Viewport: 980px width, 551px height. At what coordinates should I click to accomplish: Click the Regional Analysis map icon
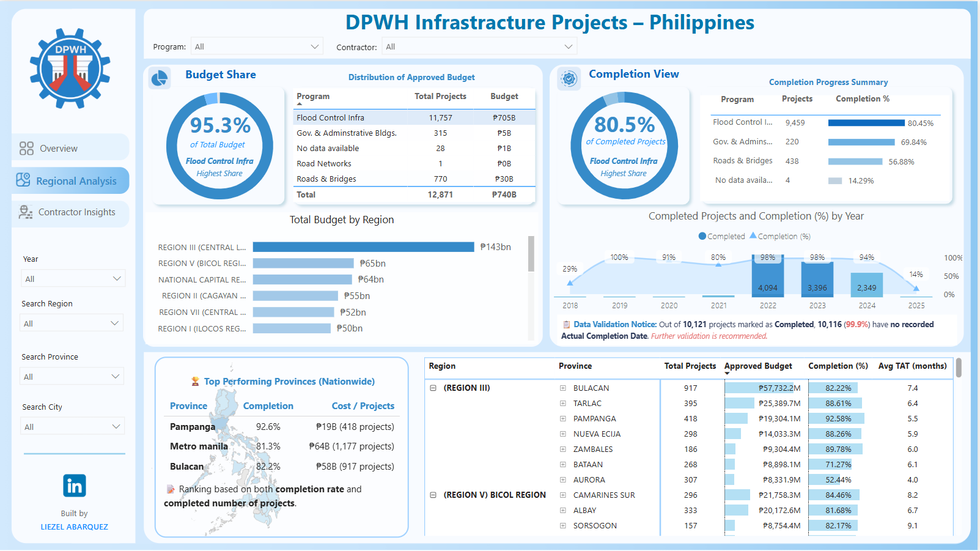23,180
